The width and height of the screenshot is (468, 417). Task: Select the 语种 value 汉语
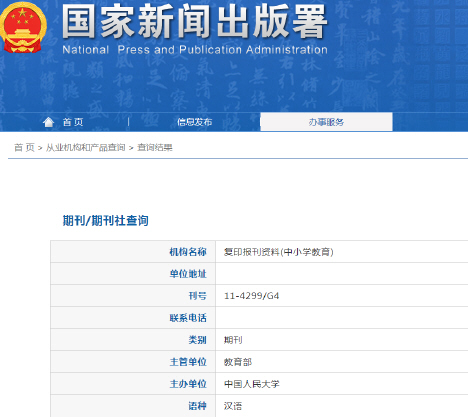(233, 406)
